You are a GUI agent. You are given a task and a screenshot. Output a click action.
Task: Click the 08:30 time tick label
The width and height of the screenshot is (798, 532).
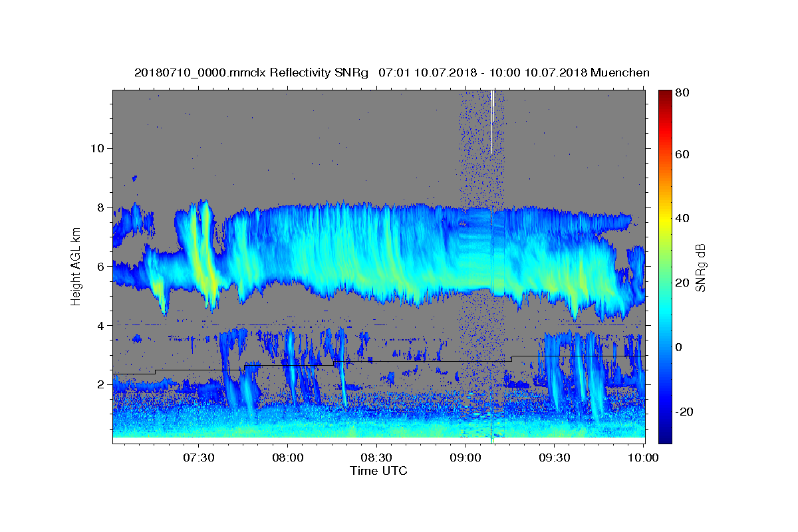click(x=376, y=458)
